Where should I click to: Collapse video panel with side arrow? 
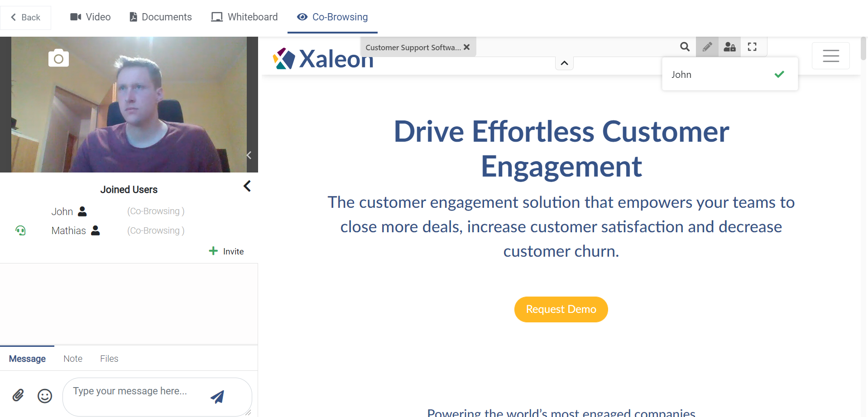coord(249,155)
